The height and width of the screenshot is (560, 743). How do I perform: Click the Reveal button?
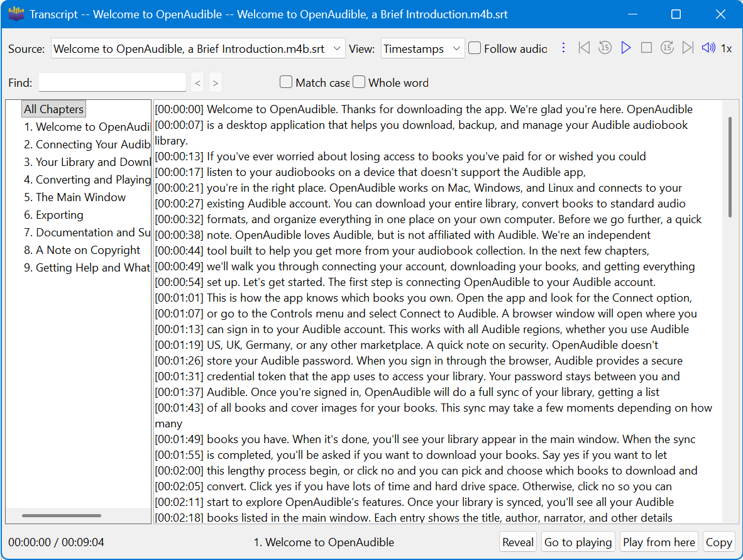pyautogui.click(x=518, y=542)
